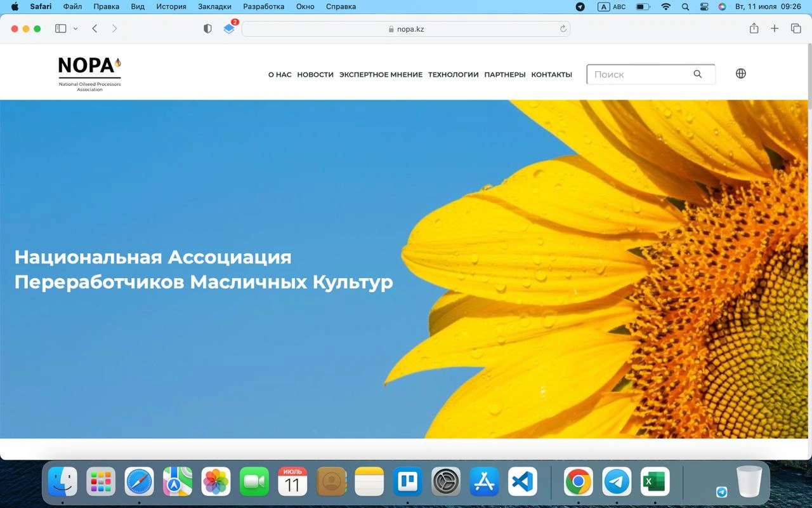Image resolution: width=812 pixels, height=508 pixels.
Task: Go to the КОНТАКТЫ page
Action: coord(551,74)
